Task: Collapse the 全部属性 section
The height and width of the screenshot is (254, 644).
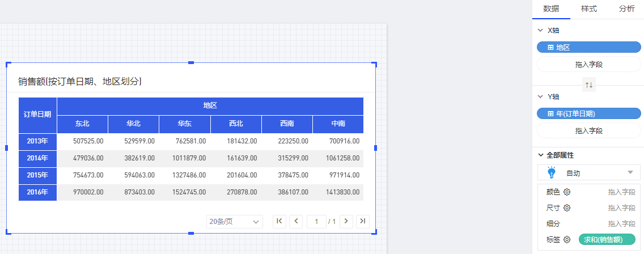Action: tap(540, 155)
